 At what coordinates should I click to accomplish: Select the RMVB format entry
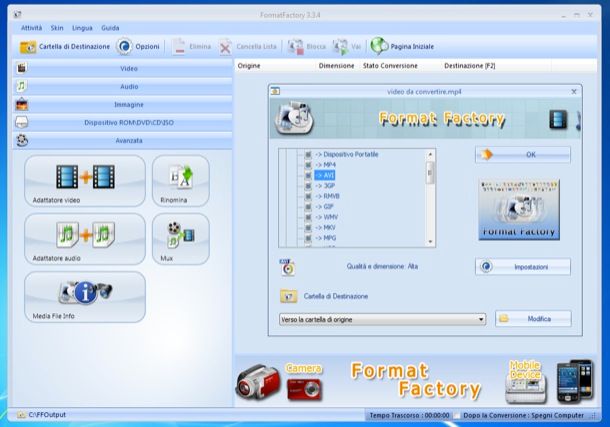click(x=327, y=196)
